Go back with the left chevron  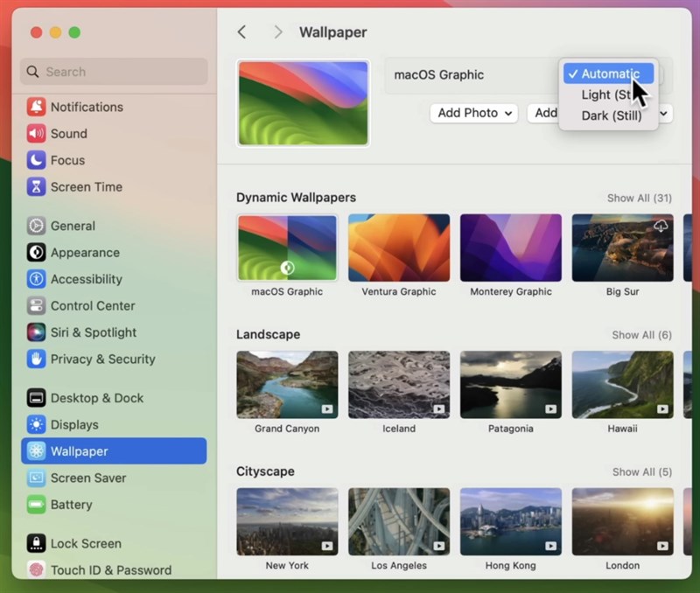(242, 32)
